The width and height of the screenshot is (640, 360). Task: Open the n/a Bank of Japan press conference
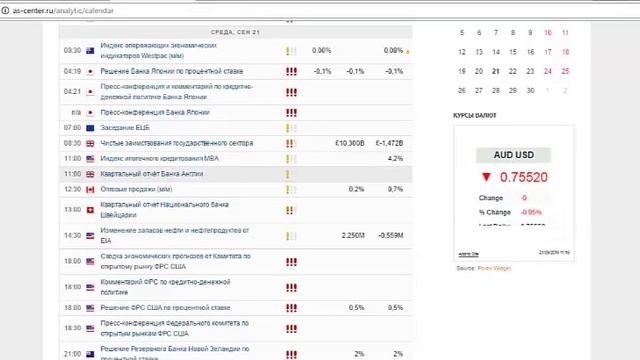(155, 112)
